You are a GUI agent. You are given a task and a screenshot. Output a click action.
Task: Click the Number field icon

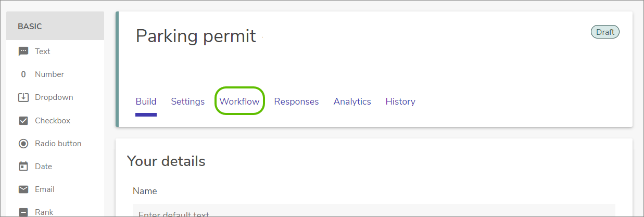click(23, 74)
